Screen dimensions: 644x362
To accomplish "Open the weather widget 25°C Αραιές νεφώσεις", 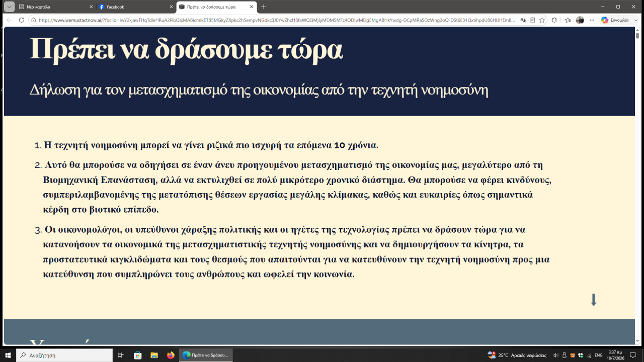I will coord(517,355).
